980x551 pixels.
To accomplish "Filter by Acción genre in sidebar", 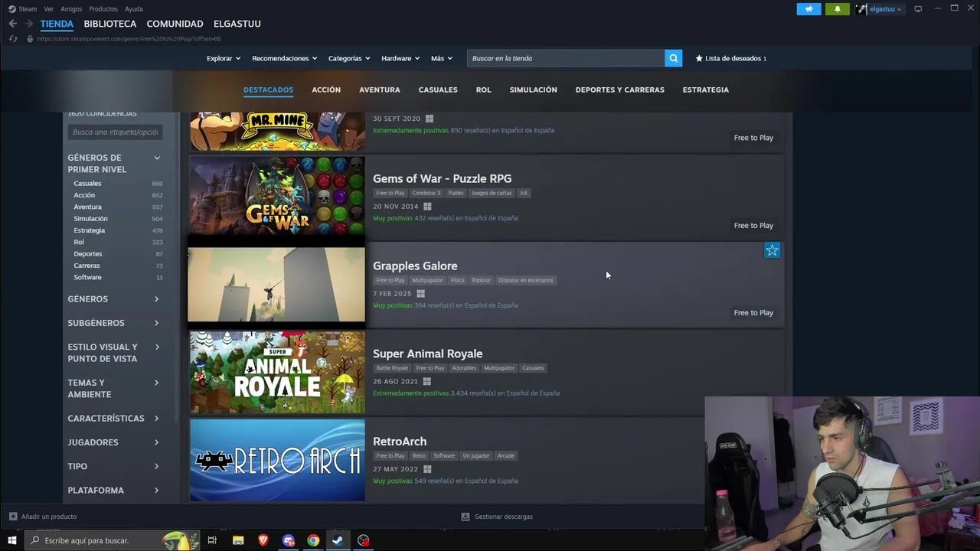I will (84, 195).
